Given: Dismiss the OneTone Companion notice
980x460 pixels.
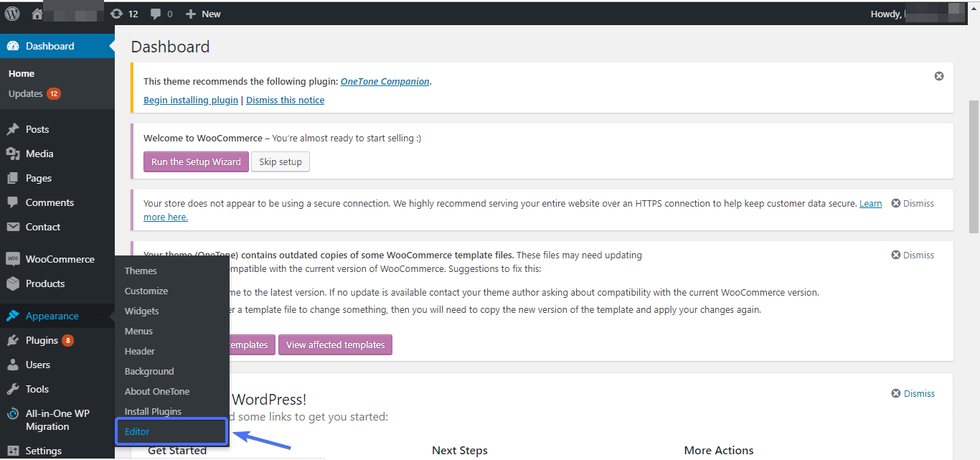Looking at the screenshot, I should pos(939,76).
